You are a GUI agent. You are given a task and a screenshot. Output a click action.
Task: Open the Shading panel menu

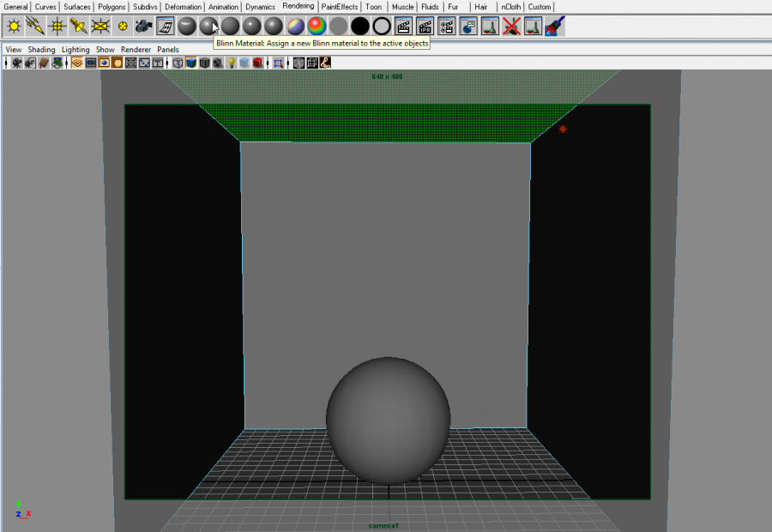tap(40, 50)
